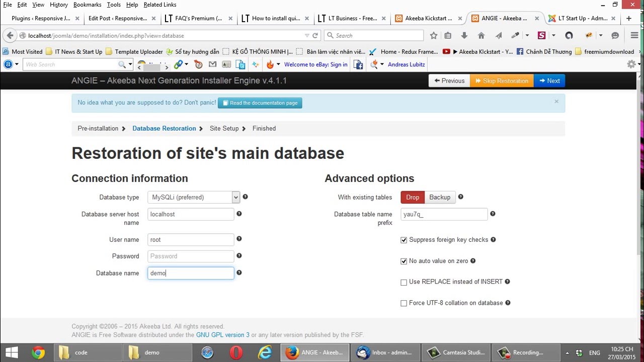Click the Firefox Search box

point(374,36)
